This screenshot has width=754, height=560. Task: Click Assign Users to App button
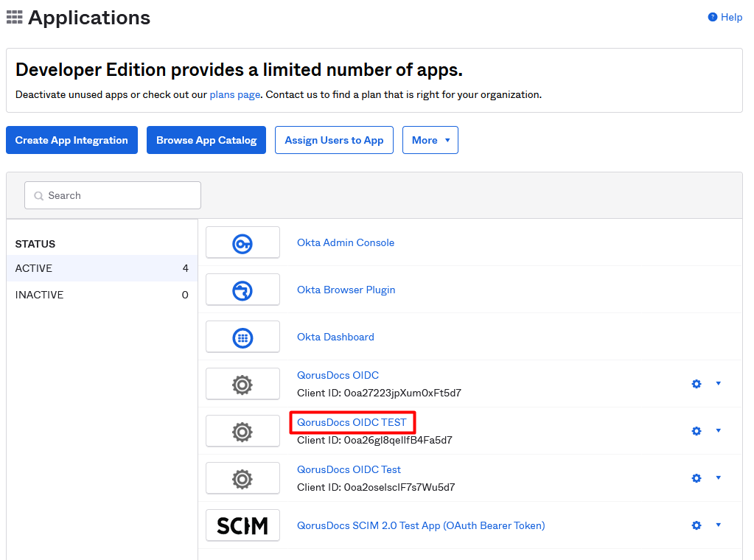point(334,140)
